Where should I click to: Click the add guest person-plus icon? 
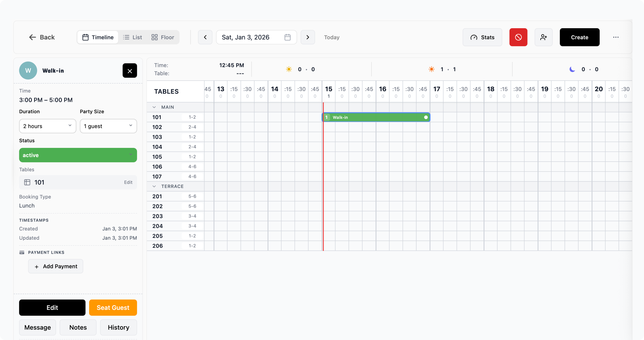[543, 37]
